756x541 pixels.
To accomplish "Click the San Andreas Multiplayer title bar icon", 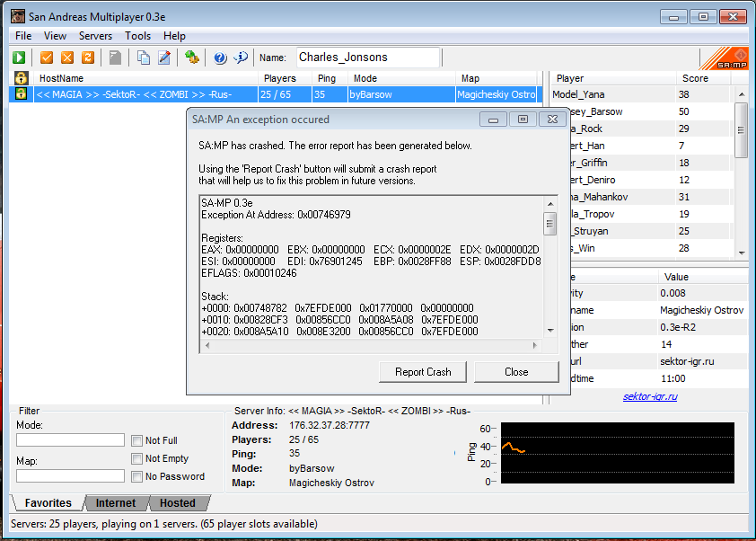I will coord(18,16).
